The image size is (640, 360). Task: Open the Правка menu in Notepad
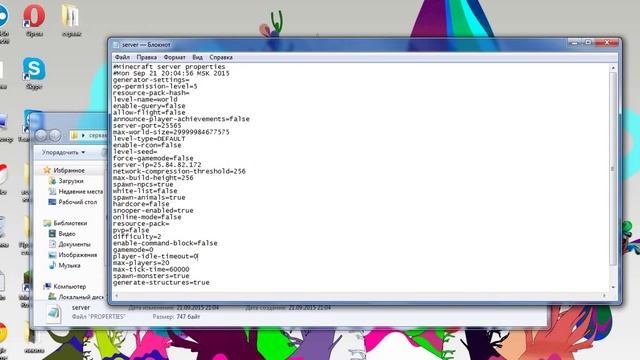click(x=147, y=58)
